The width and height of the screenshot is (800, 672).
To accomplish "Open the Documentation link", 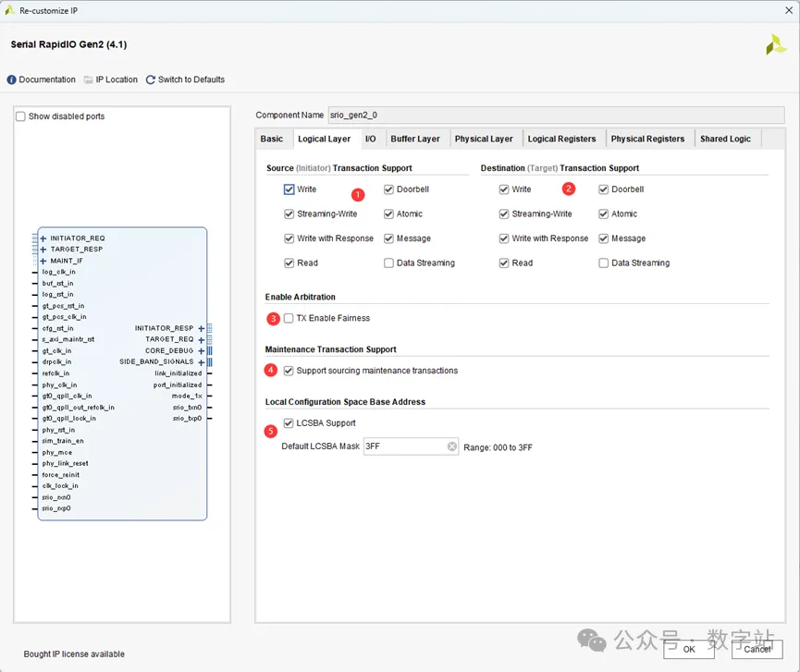I will tap(47, 79).
